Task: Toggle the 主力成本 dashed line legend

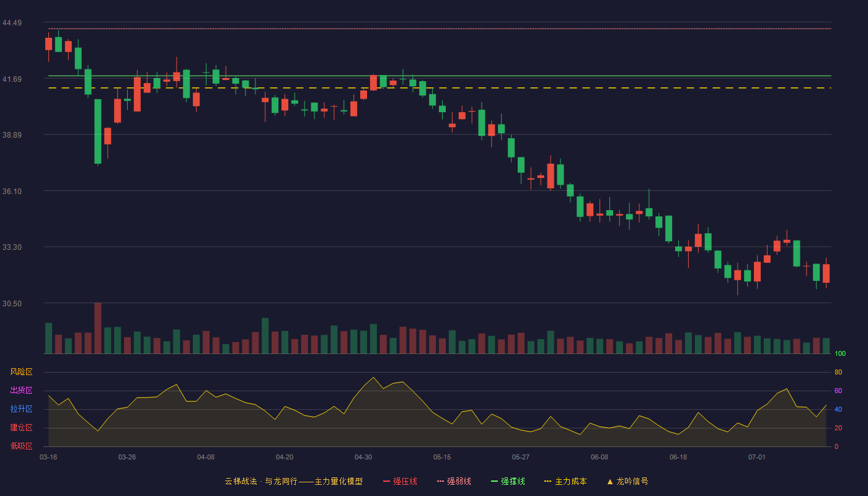Action: [565, 481]
